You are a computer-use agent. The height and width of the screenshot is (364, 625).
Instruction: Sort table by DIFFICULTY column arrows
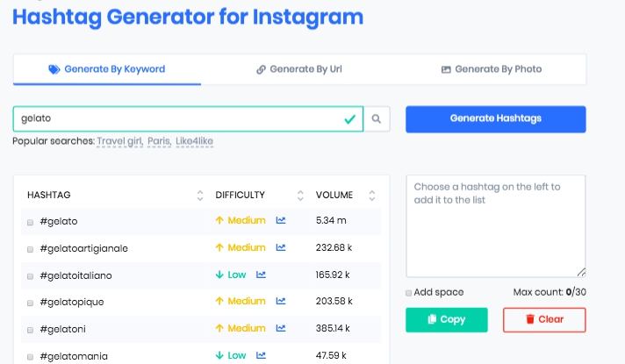coord(300,195)
